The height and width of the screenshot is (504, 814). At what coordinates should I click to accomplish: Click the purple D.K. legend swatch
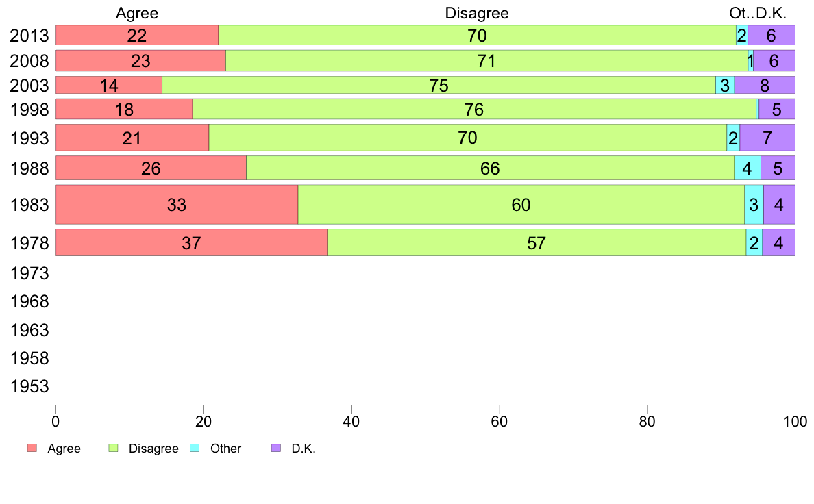(x=276, y=448)
